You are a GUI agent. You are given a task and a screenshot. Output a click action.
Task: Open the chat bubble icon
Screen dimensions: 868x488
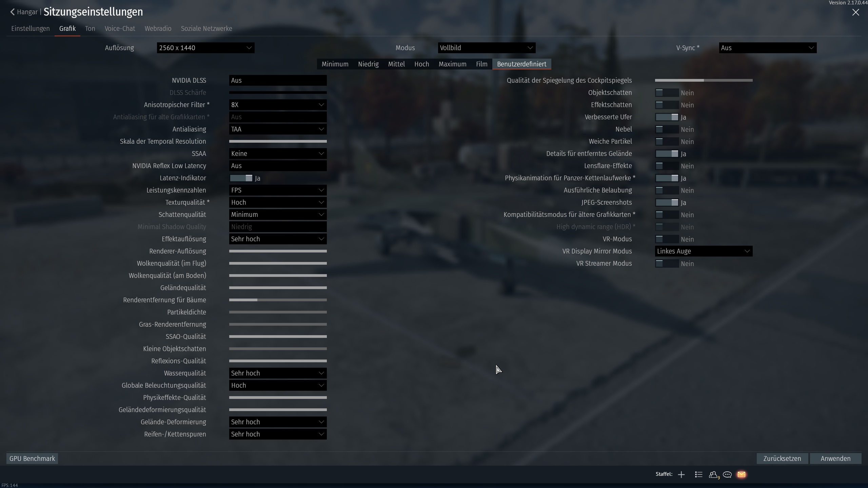(727, 474)
